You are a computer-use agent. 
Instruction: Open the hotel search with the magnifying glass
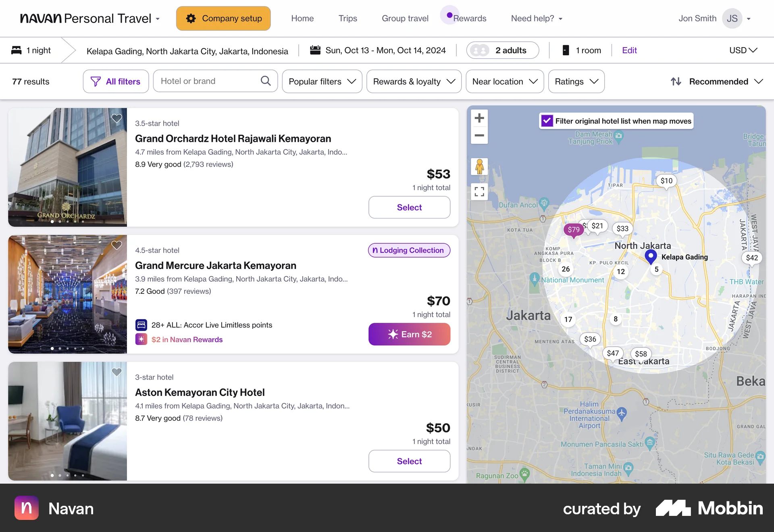click(266, 81)
